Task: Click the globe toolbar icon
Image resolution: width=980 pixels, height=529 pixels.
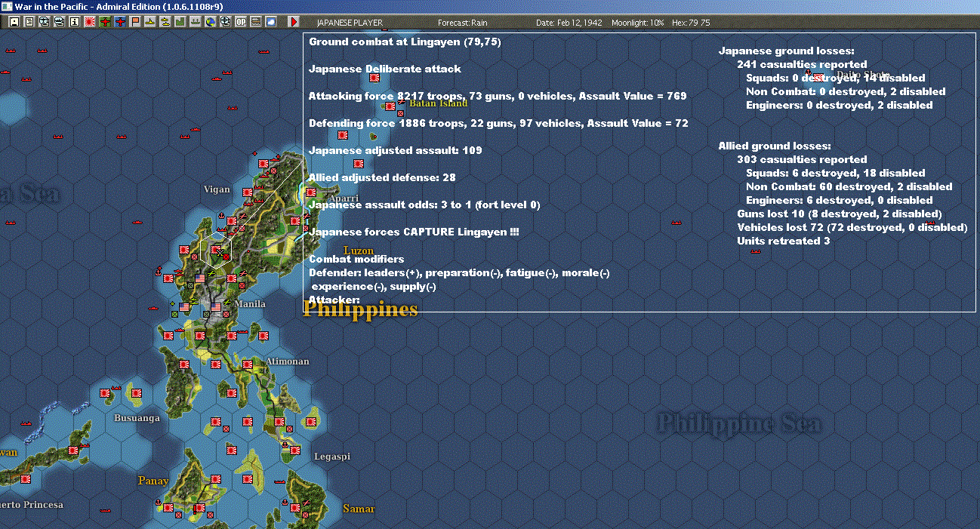Action: (x=211, y=22)
